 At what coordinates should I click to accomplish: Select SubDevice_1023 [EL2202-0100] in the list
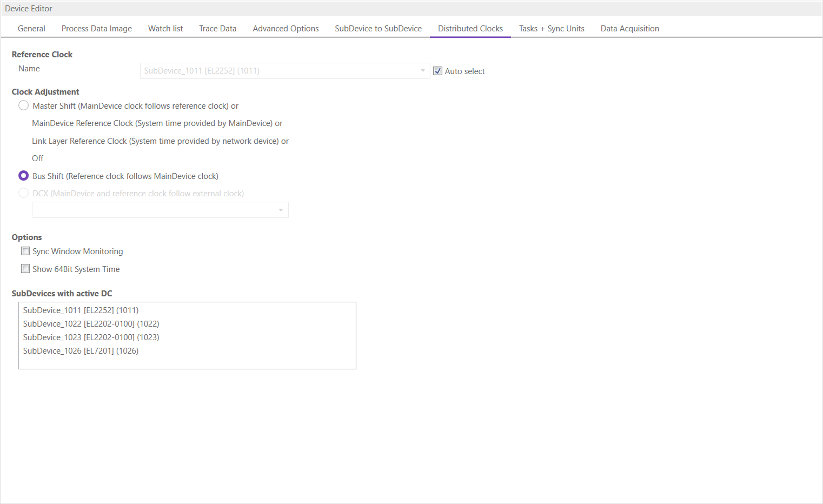pyautogui.click(x=91, y=337)
